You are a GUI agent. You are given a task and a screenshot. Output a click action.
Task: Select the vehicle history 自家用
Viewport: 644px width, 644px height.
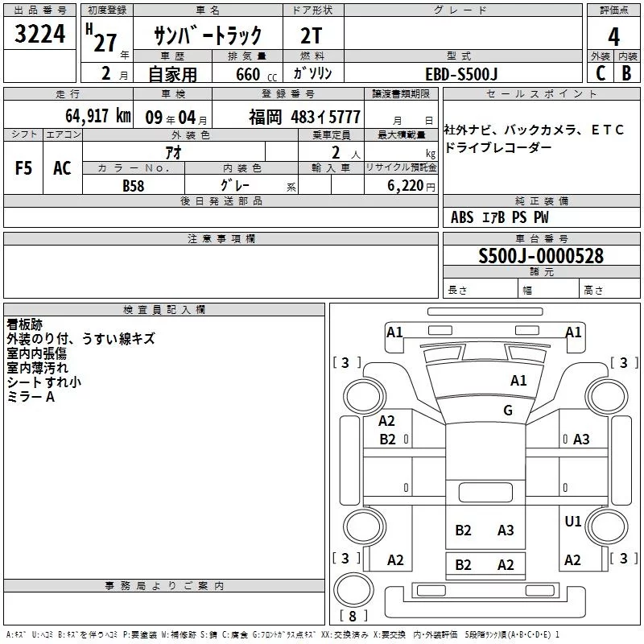pos(172,74)
